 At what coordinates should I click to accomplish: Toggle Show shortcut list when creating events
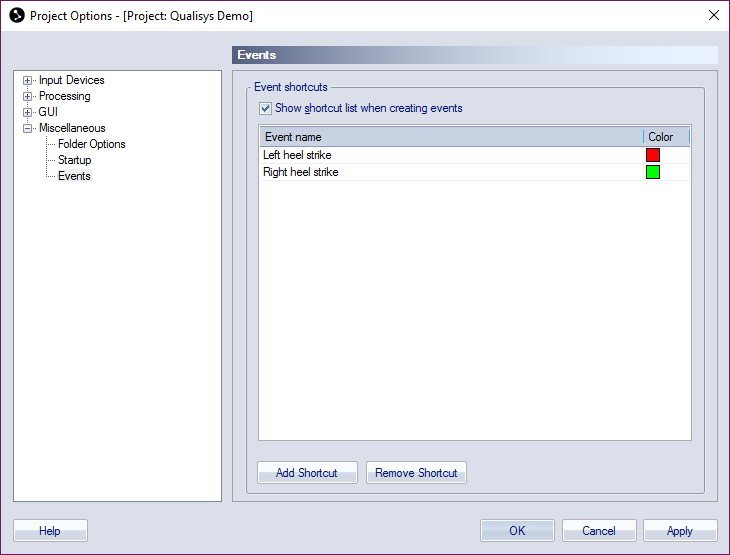[265, 108]
